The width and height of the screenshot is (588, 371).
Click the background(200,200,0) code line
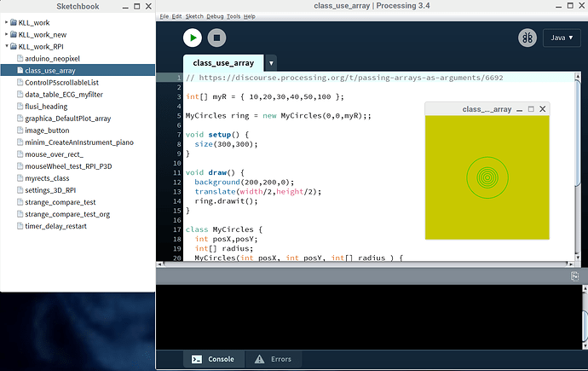[244, 182]
